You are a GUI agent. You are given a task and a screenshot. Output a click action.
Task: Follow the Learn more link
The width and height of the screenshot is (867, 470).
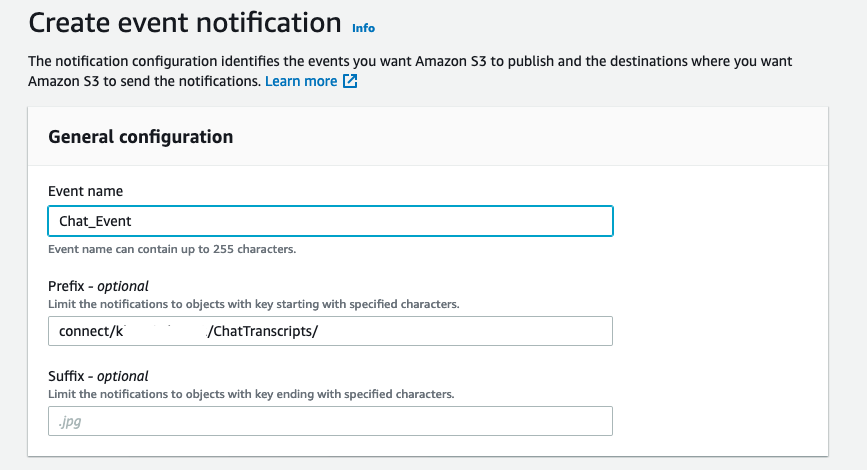[x=301, y=81]
